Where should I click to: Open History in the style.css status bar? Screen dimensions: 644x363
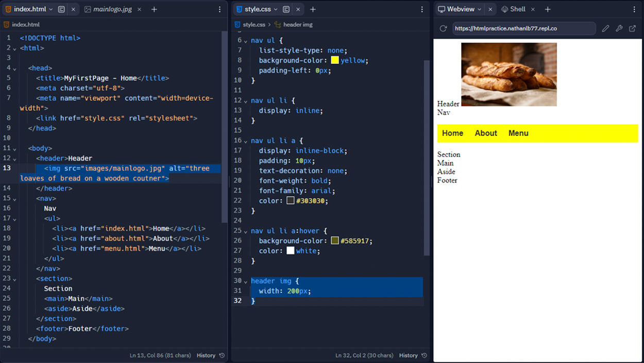coord(413,355)
